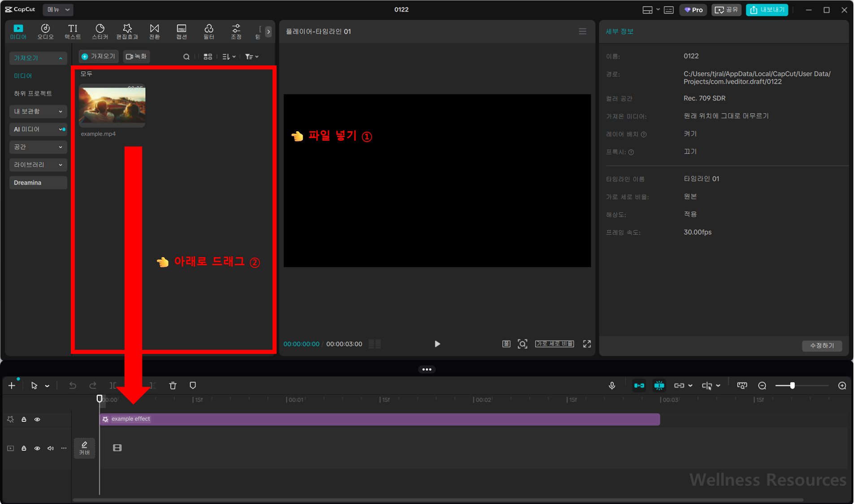Screen dimensions: 857x504
Task: Click the 커버 cover button
Action: 84,448
